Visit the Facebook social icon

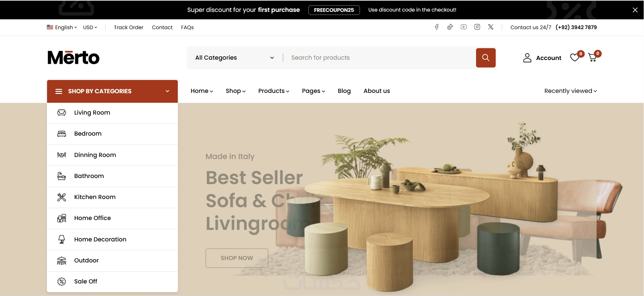tap(437, 27)
